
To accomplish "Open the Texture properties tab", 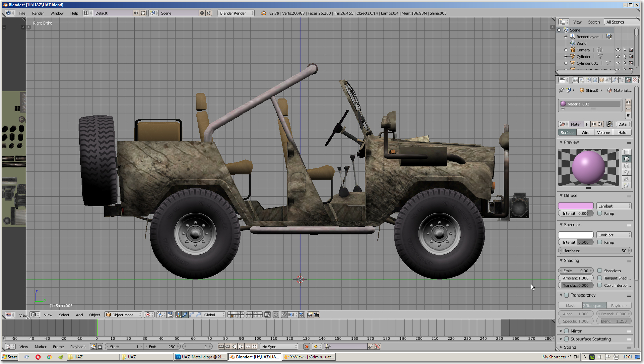I will pos(635,80).
